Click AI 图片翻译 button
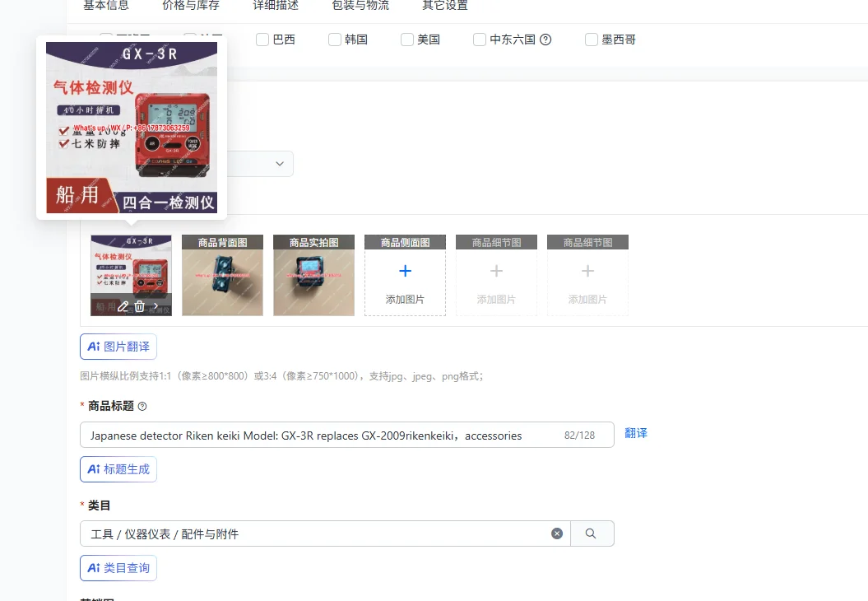 point(118,347)
